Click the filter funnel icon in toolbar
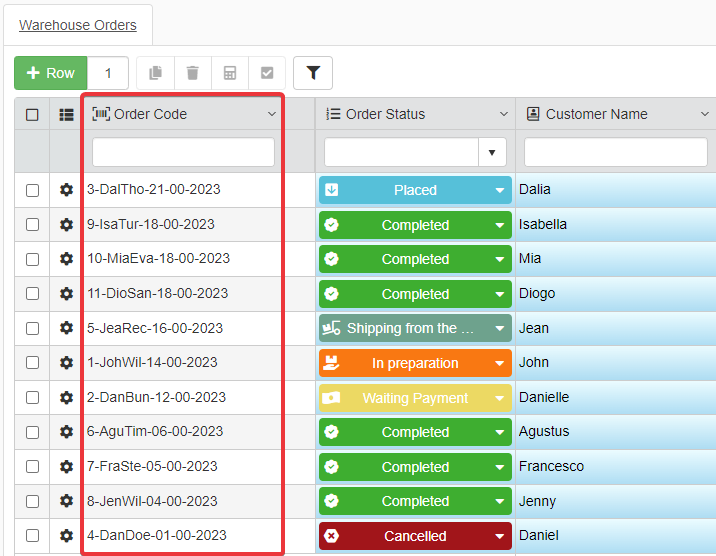This screenshot has width=716, height=556. [313, 73]
